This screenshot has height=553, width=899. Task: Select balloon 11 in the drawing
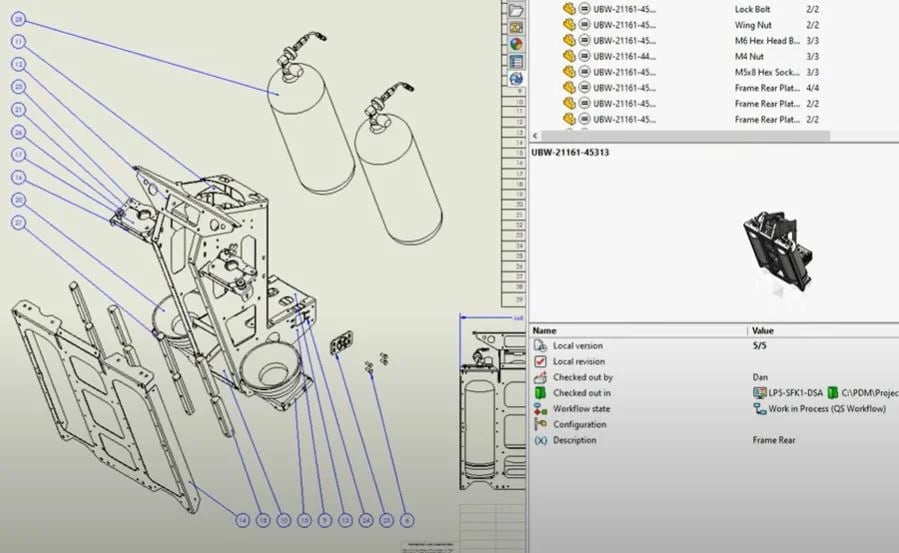coord(18,42)
